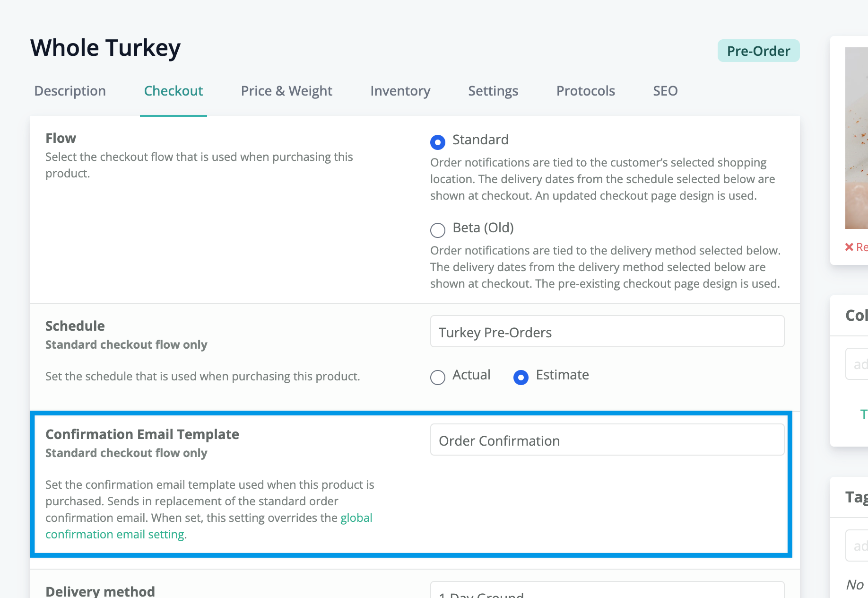Go to the Inventory tab

[400, 91]
